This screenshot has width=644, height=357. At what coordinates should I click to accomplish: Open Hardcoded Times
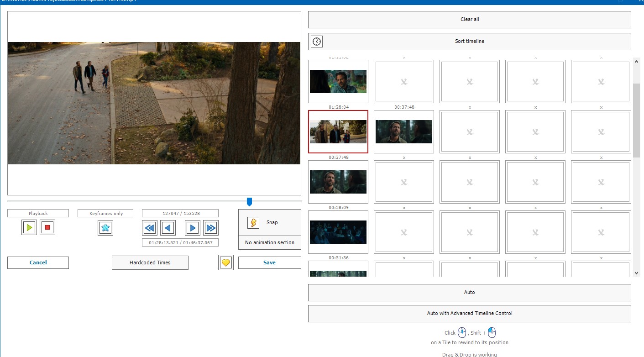tap(150, 262)
